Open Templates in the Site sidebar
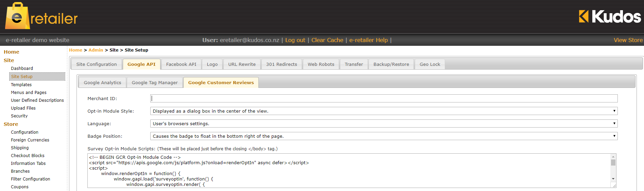The height and width of the screenshot is (191, 644). click(21, 84)
